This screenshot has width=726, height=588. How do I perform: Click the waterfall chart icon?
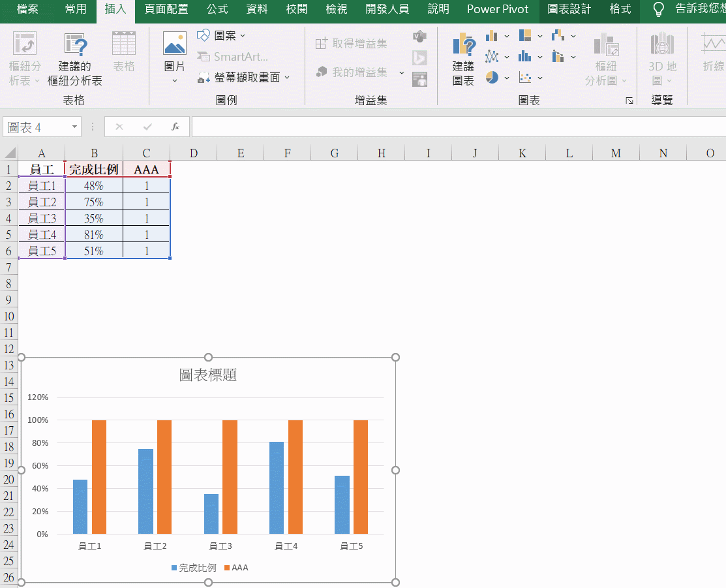[x=558, y=36]
